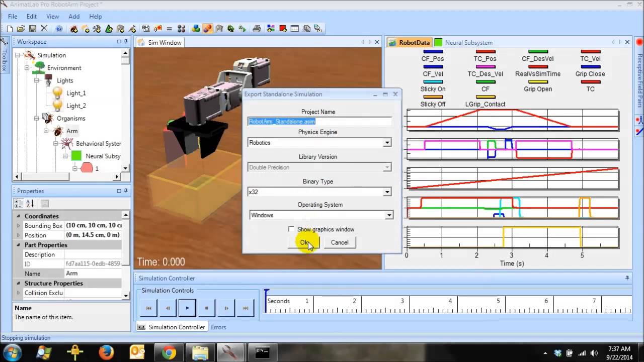Click the green triangle add icon in toolbar

(x=109, y=29)
